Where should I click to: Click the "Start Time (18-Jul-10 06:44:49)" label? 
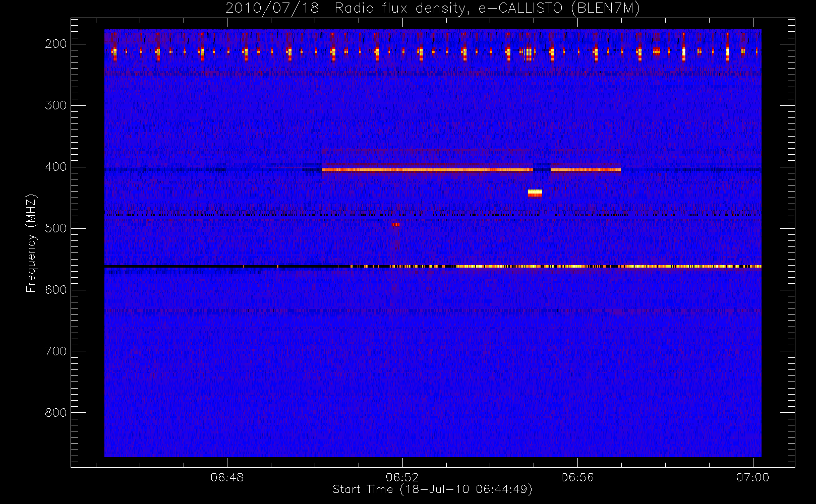click(433, 489)
